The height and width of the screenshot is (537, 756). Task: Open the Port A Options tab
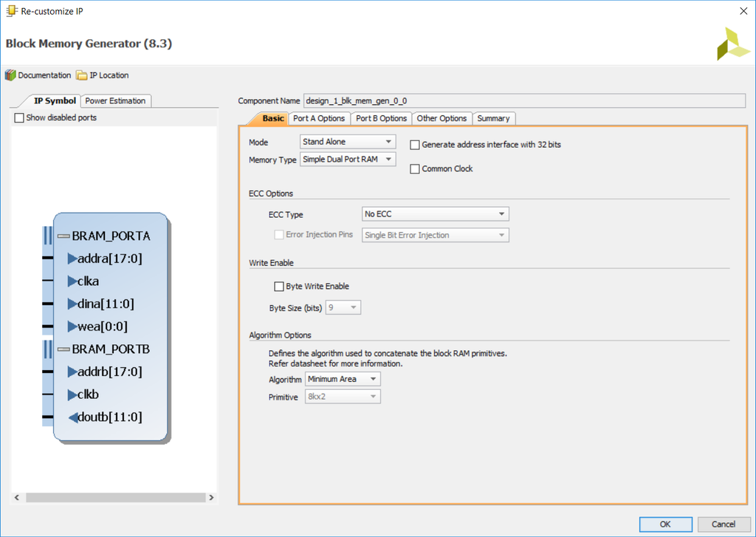319,118
